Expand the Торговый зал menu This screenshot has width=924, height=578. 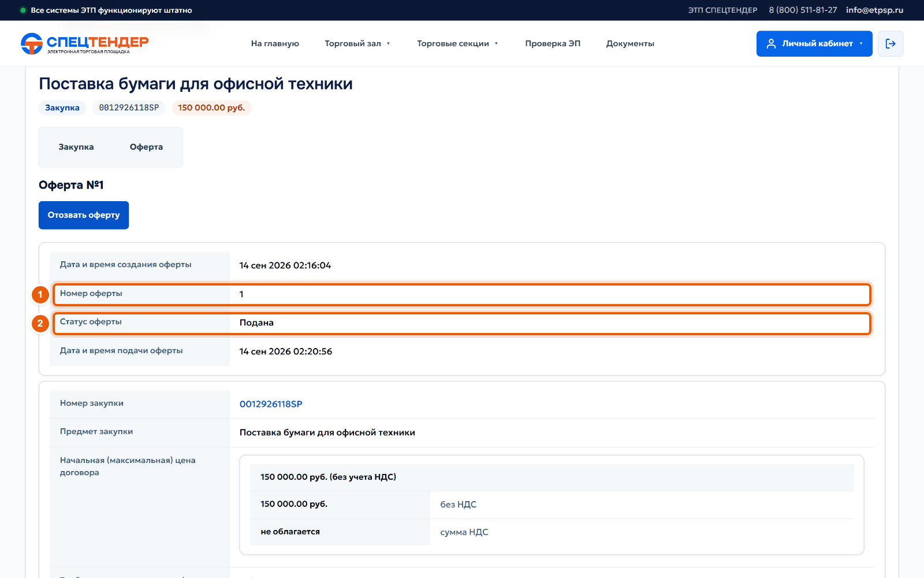[x=357, y=43]
